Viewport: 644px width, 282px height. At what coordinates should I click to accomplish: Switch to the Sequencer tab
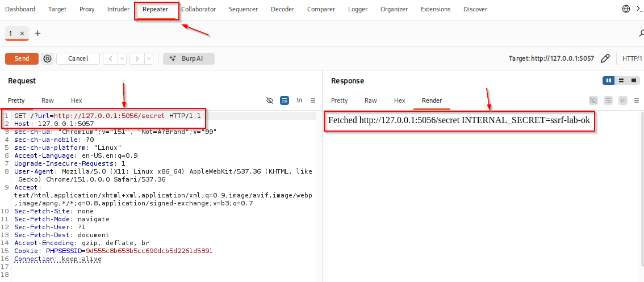pos(244,9)
